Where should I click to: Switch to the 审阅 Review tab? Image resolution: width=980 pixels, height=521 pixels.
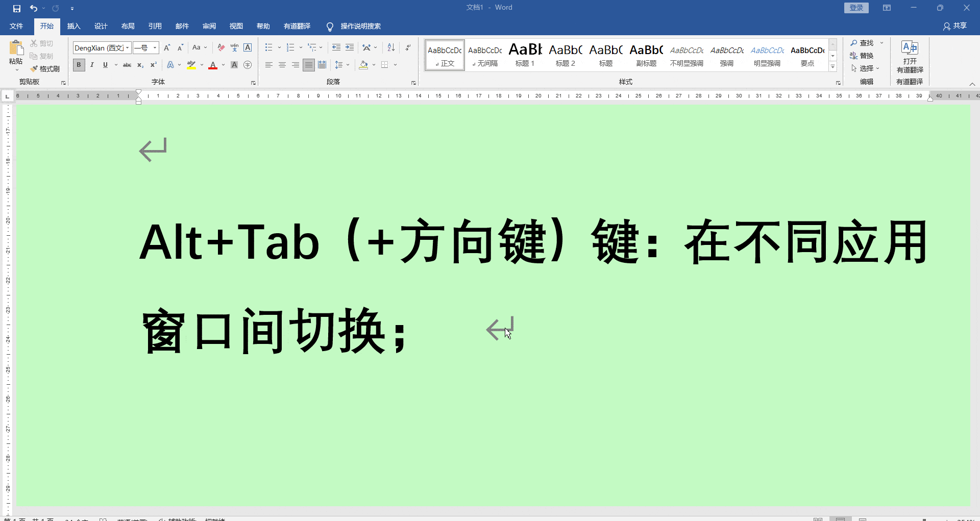coord(209,26)
